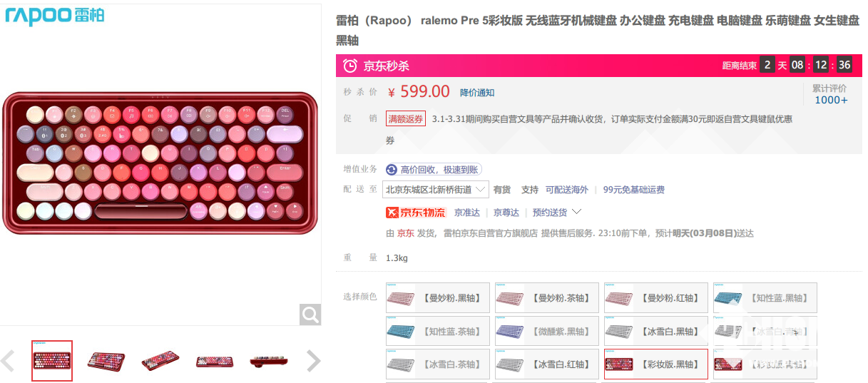
Task: Select the 微醺紫.黑轴 color option
Action: [x=546, y=331]
